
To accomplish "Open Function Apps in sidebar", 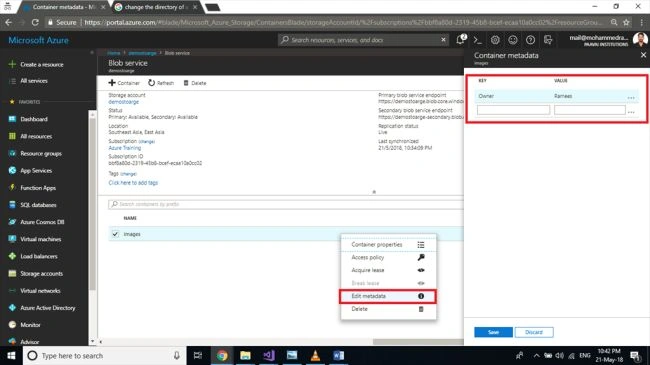I will pyautogui.click(x=38, y=188).
